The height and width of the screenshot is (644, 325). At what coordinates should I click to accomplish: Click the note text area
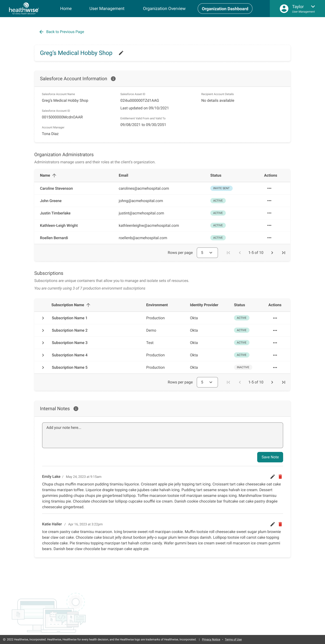click(162, 435)
